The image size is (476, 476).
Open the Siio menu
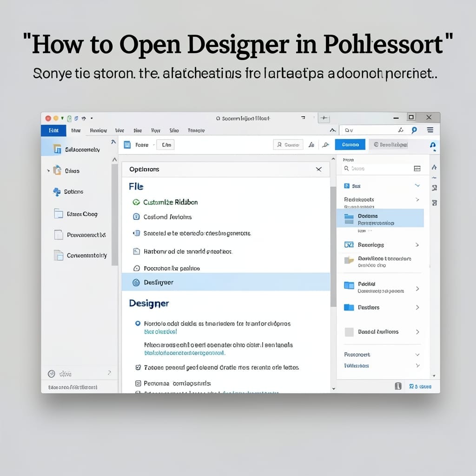point(174,131)
